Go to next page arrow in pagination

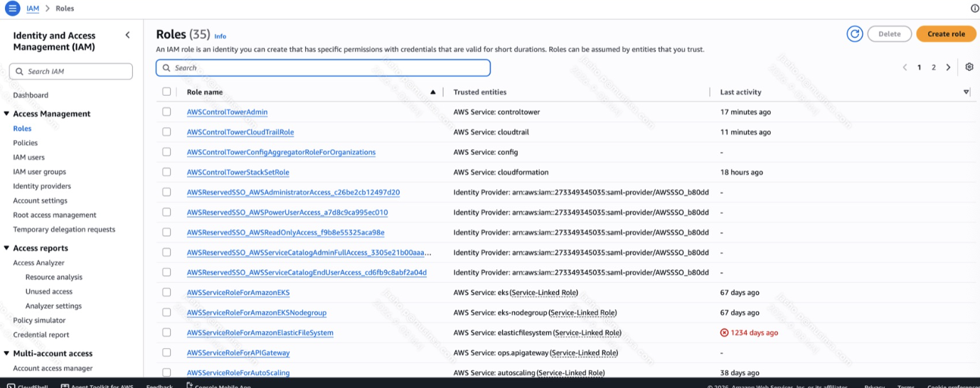pyautogui.click(x=948, y=68)
